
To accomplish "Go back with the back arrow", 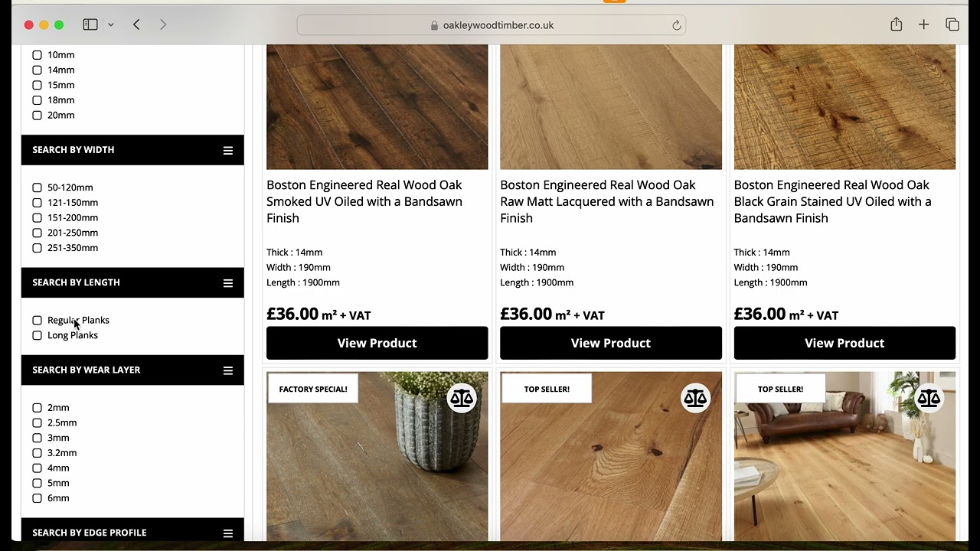I will [136, 24].
